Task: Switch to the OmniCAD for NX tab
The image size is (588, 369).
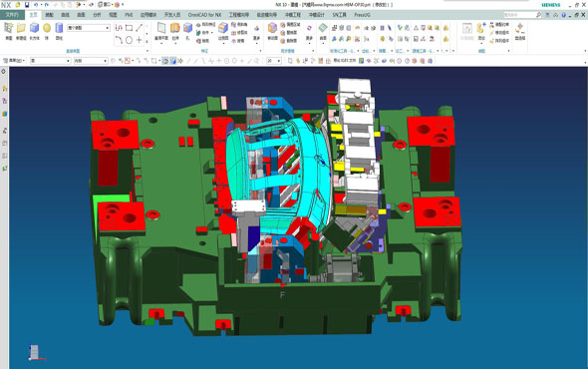Action: [204, 15]
